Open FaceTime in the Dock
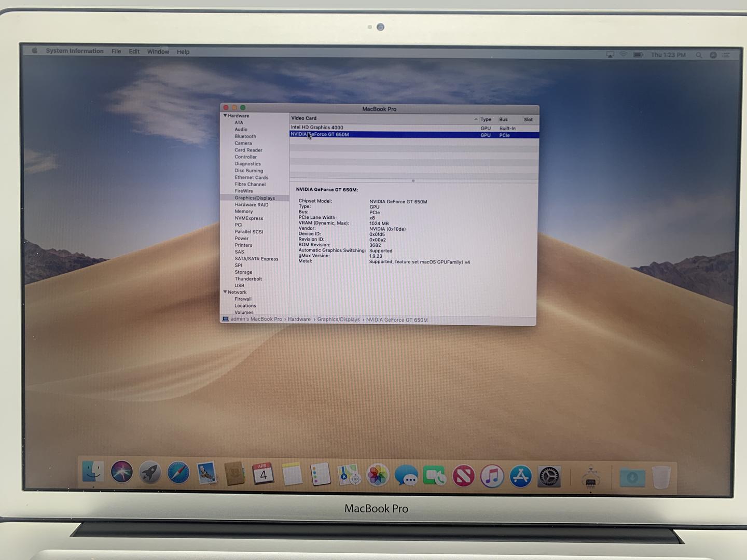This screenshot has width=747, height=560. (x=435, y=476)
